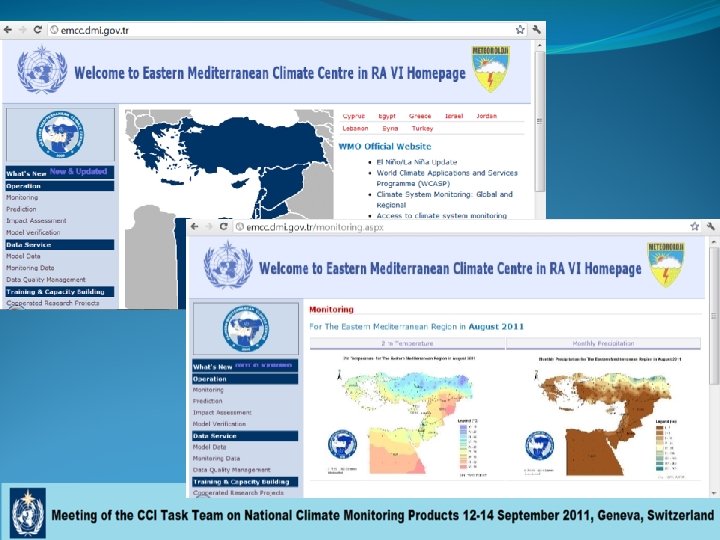This screenshot has height=540, width=720.
Task: Click Meteoroloji shield logo in homepage header
Action: click(x=491, y=68)
